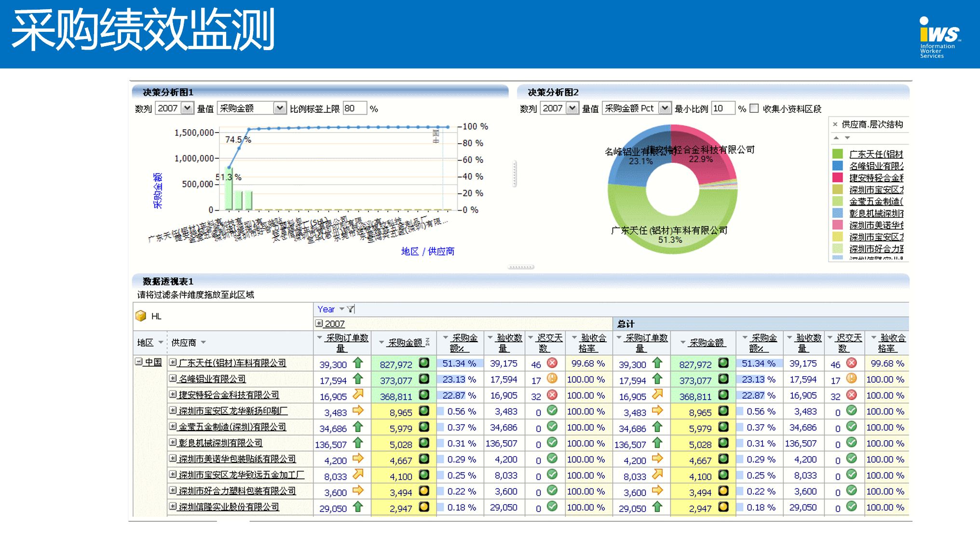Click the close X of 供应商.层次结构 legend
980x539 pixels.
[835, 124]
